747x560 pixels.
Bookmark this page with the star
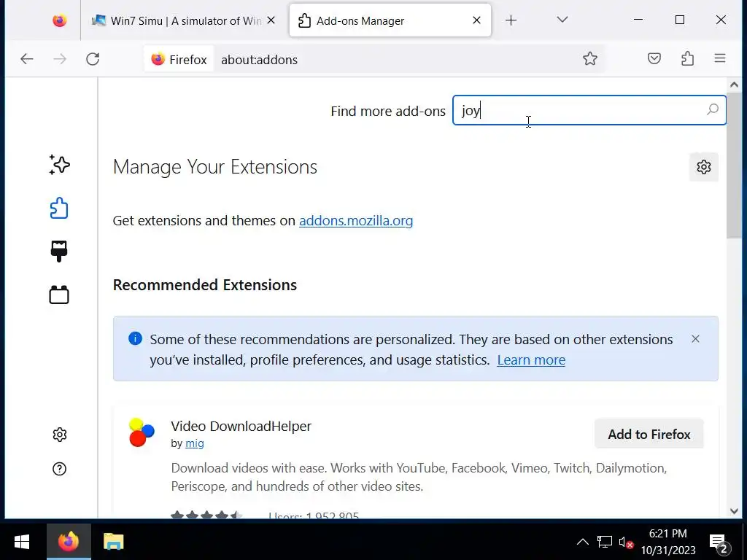tap(589, 58)
